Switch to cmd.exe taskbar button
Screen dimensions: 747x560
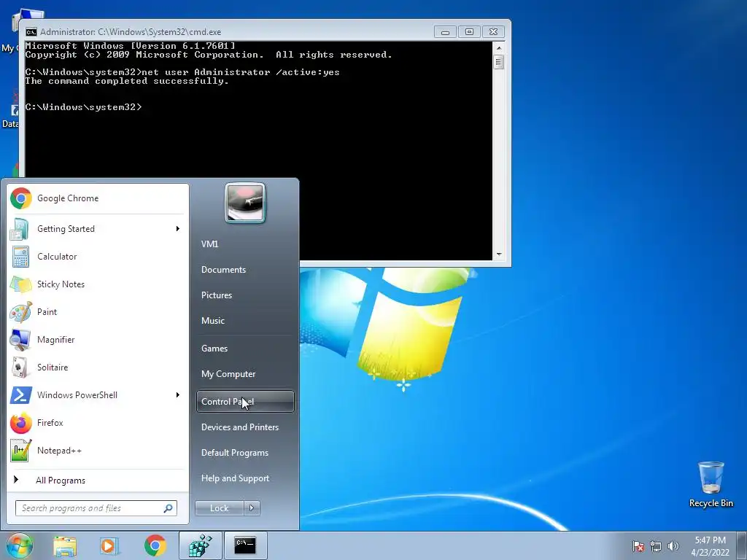coord(245,545)
